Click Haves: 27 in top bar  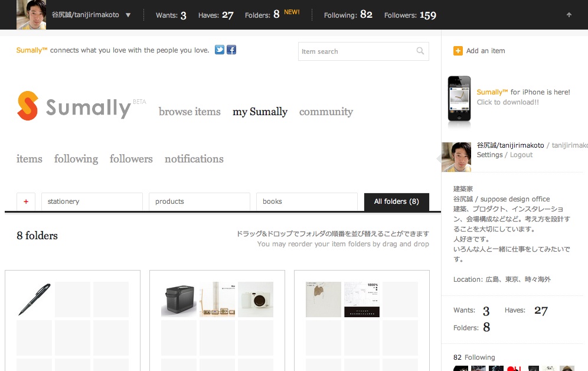[215, 15]
